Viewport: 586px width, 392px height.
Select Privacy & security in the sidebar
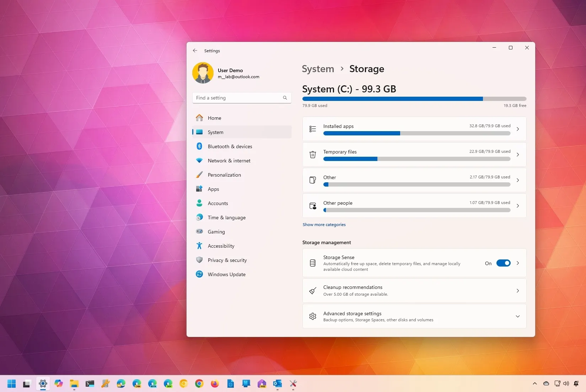click(x=227, y=260)
